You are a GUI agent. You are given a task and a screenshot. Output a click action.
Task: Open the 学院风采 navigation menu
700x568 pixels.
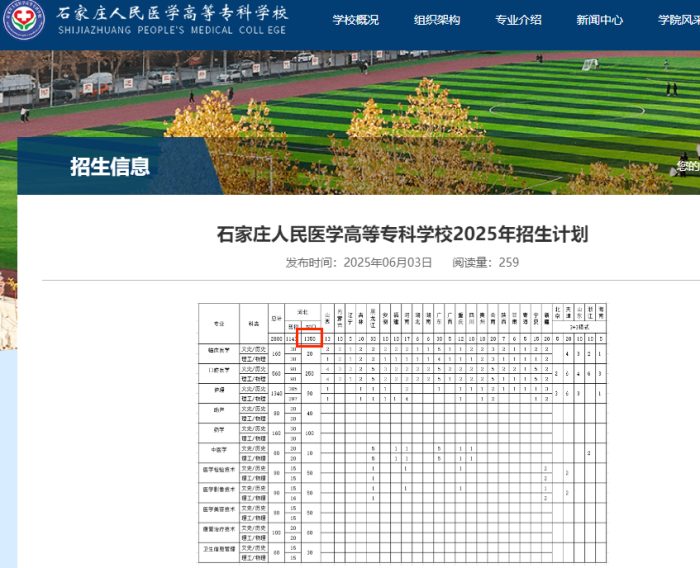(x=679, y=20)
